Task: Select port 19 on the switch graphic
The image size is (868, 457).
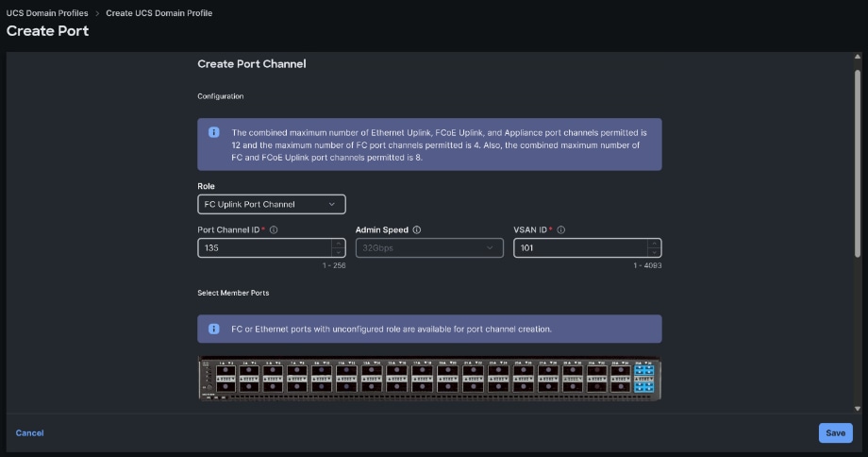Action: click(x=446, y=370)
